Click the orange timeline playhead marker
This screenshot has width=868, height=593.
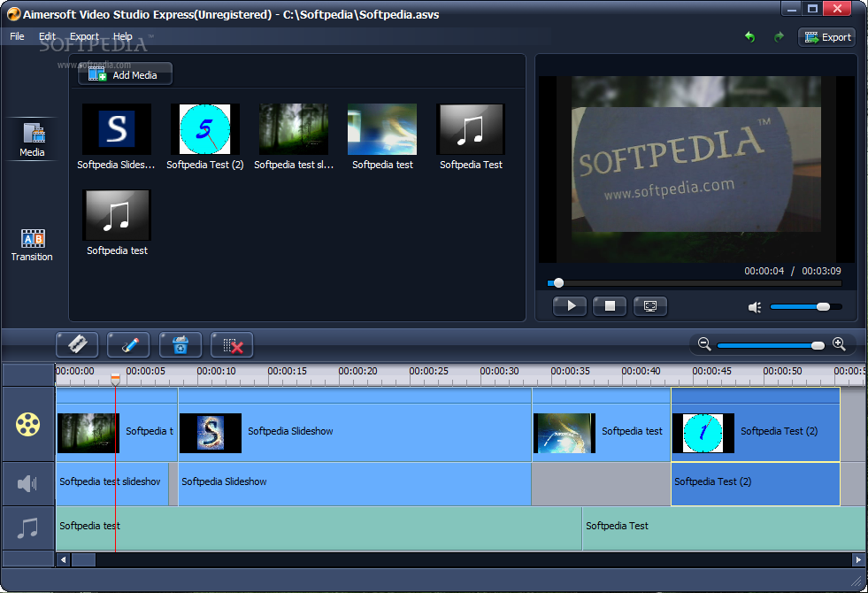coord(115,380)
